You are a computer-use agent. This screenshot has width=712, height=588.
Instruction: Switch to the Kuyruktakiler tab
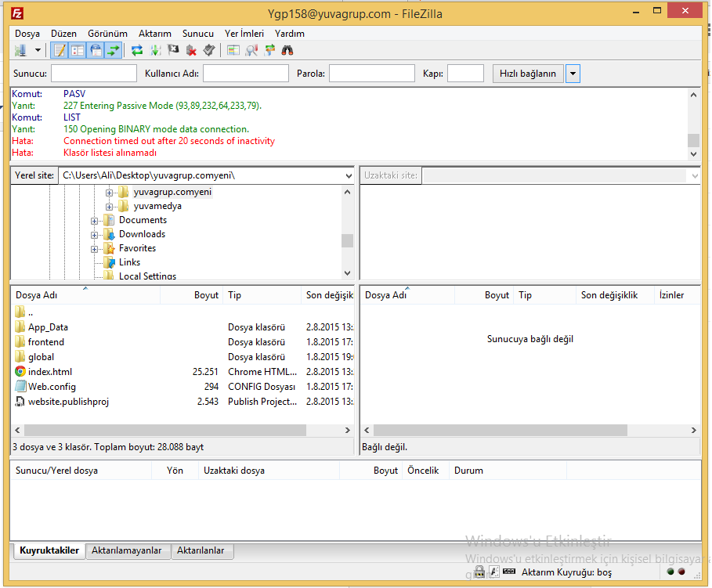point(49,550)
